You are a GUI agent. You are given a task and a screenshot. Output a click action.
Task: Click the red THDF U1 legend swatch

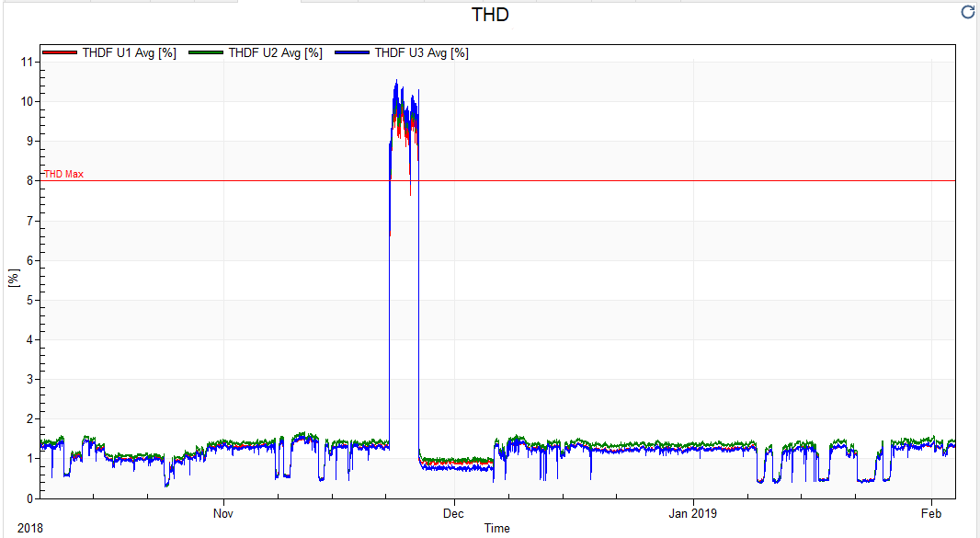point(60,52)
